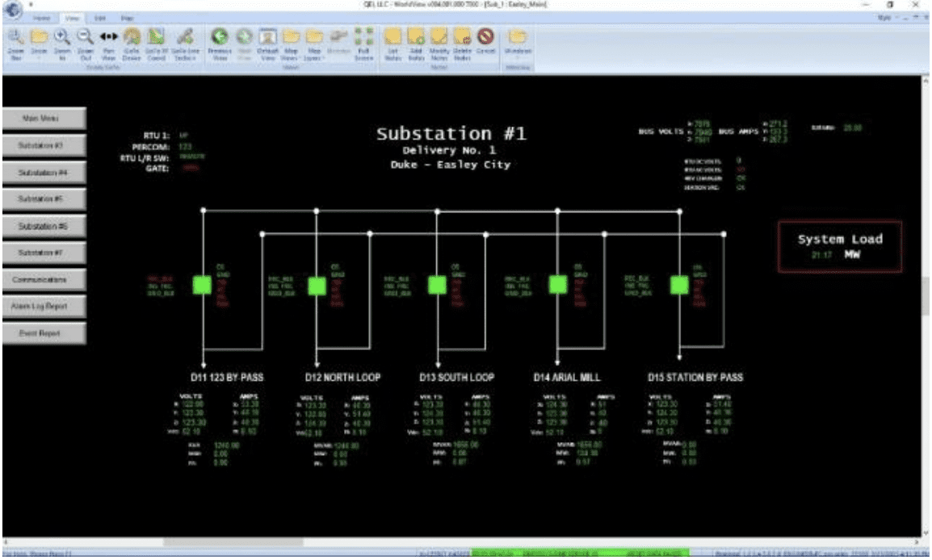Click the System Load box
The image size is (932, 560).
point(840,246)
